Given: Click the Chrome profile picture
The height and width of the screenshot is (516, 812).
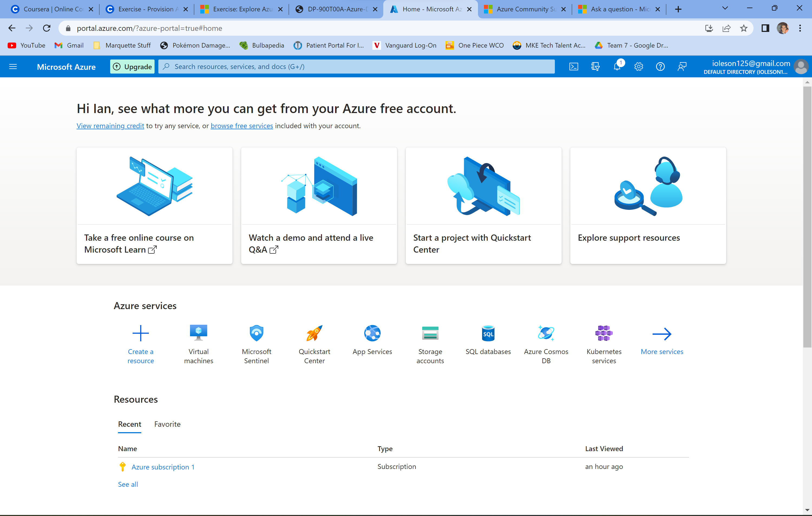Looking at the screenshot, I should click(x=783, y=28).
